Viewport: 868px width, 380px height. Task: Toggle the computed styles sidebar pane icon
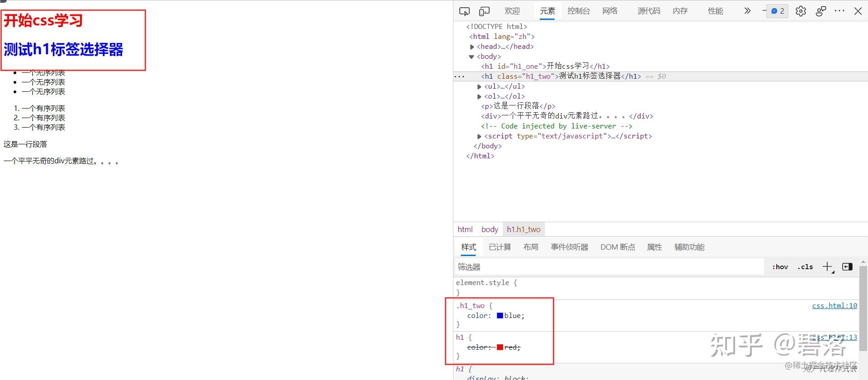[x=847, y=267]
